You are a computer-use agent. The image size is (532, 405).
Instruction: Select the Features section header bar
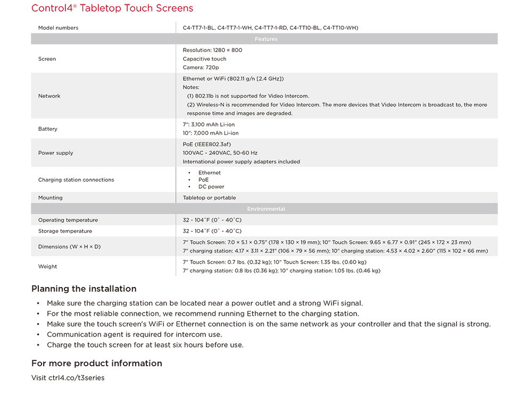click(x=264, y=39)
